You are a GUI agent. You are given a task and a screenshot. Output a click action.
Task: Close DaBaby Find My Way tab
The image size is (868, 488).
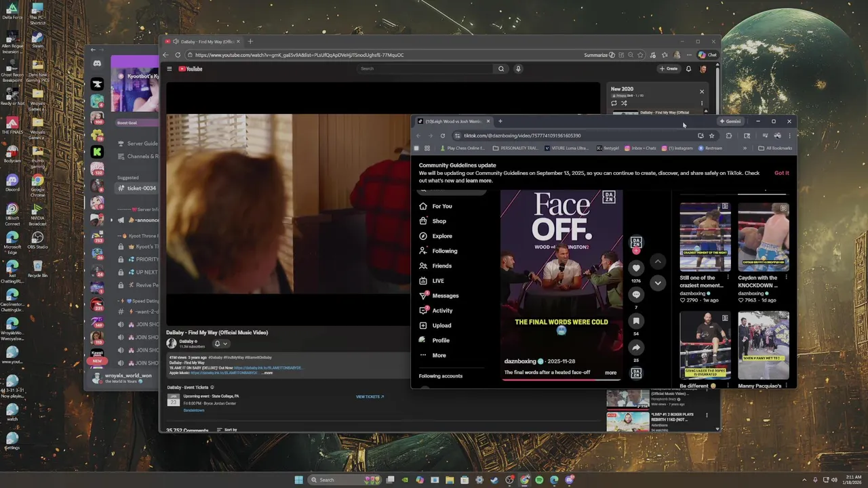[238, 41]
